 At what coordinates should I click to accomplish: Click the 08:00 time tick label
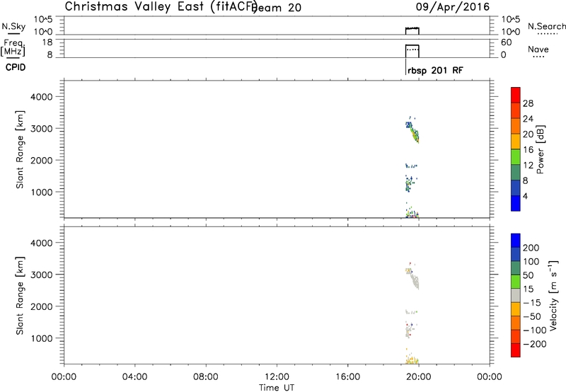click(206, 377)
